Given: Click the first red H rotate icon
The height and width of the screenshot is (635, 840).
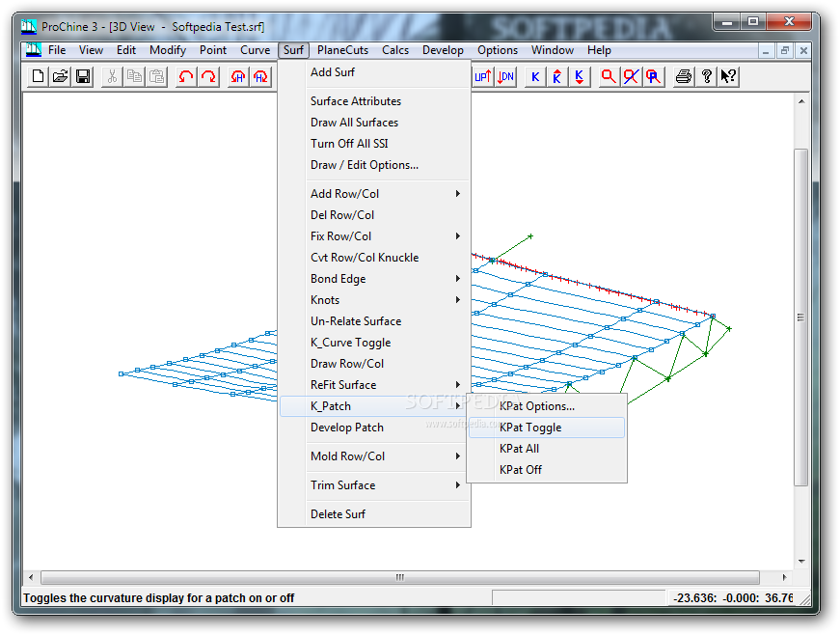Looking at the screenshot, I should click(238, 76).
